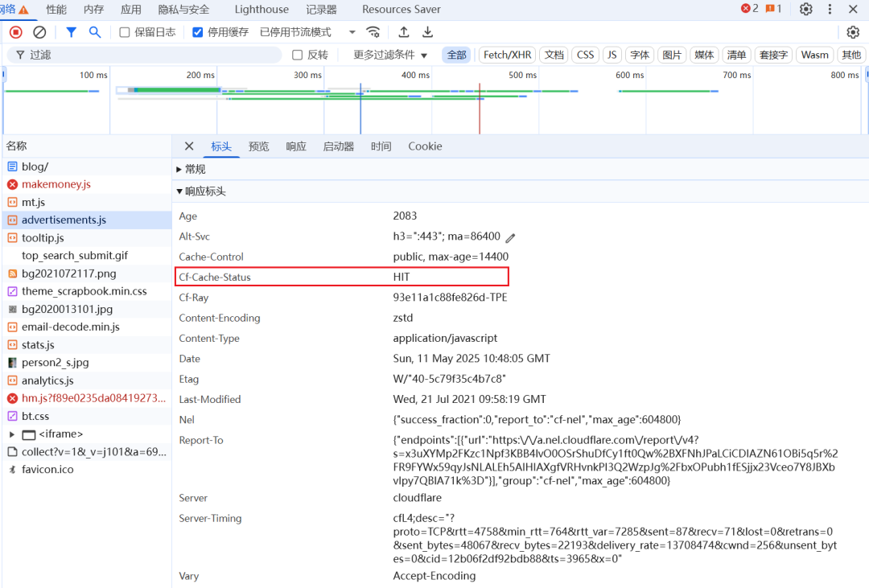869x588 pixels.
Task: Open DevTools settings gear
Action: click(806, 9)
